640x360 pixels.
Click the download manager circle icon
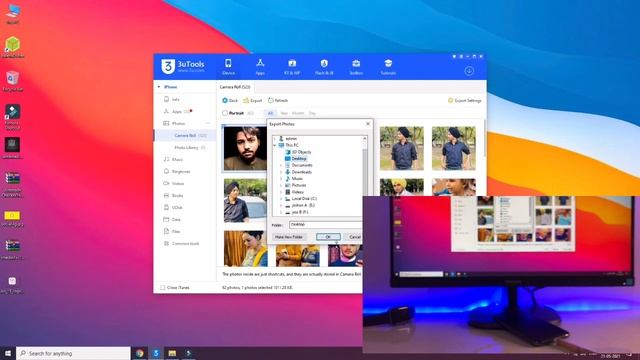pyautogui.click(x=469, y=71)
